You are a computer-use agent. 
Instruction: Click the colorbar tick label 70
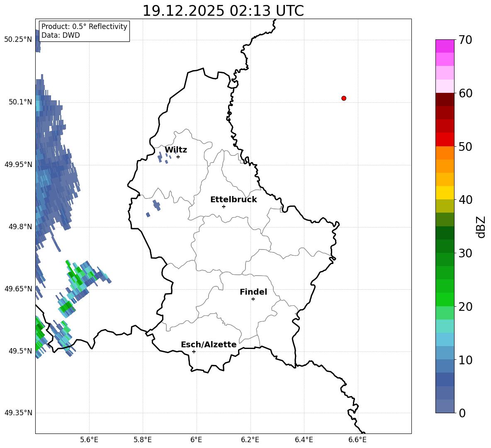pos(465,40)
